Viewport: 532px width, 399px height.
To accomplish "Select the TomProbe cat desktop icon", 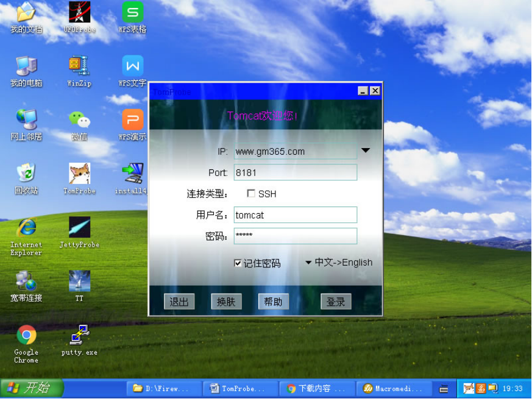I will pyautogui.click(x=79, y=179).
